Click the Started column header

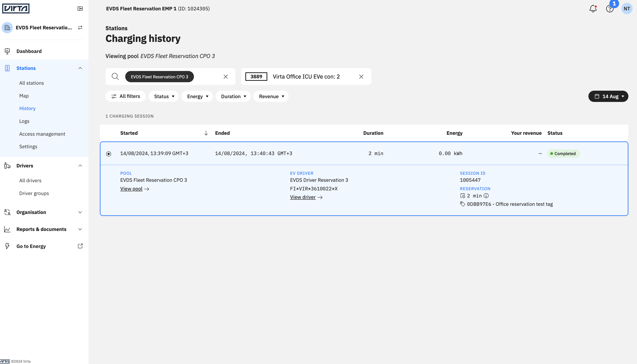(129, 133)
